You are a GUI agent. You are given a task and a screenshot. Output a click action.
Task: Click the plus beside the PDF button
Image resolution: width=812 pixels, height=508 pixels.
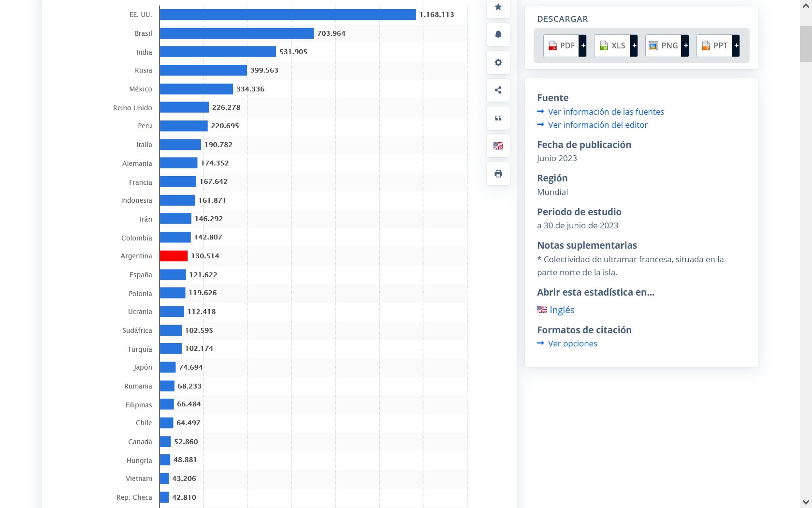pyautogui.click(x=583, y=45)
